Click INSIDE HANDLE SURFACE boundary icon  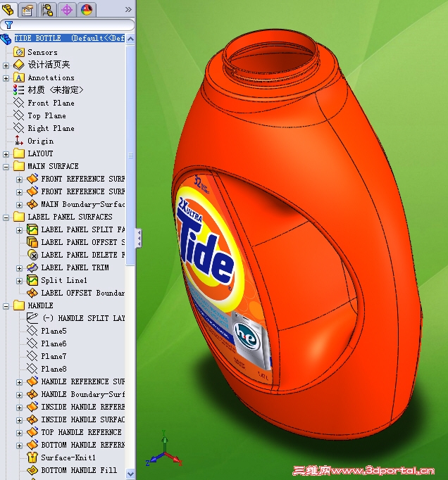(x=32, y=419)
